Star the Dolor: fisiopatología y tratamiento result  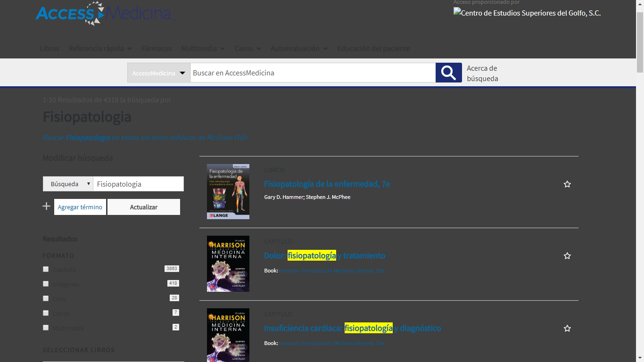[567, 256]
